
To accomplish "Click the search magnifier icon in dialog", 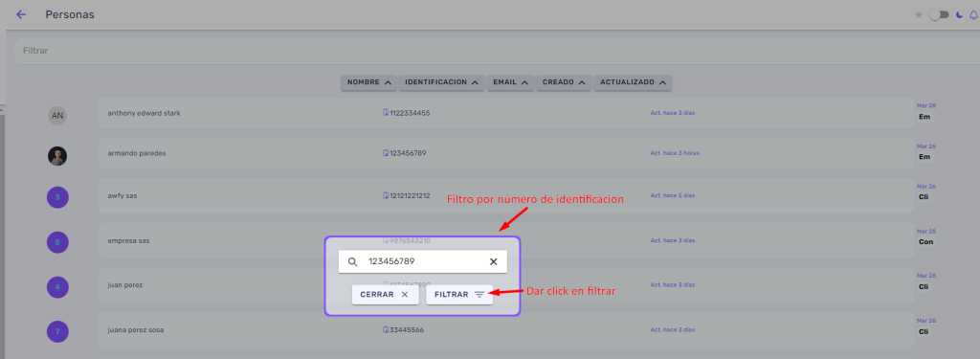I will click(x=352, y=262).
